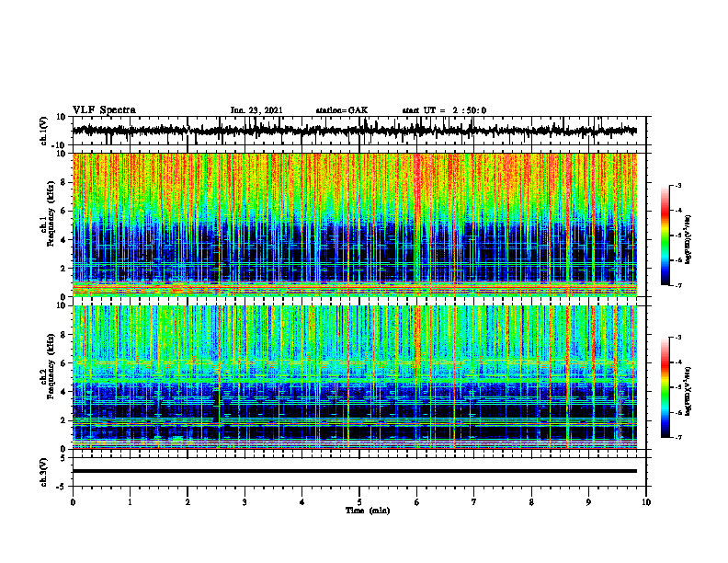Click the "VLF Spectra" plot title
The width and height of the screenshot is (728, 563).
pyautogui.click(x=104, y=110)
